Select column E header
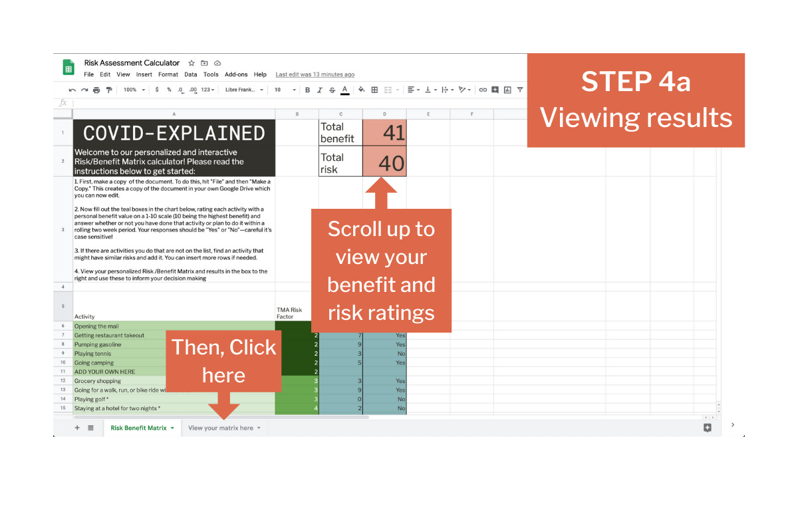This screenshot has width=798, height=532. [x=428, y=114]
